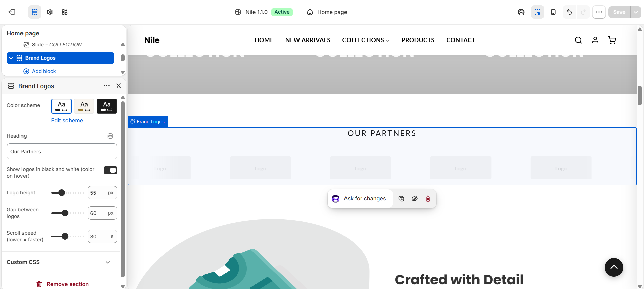
Task: Click Ask for changes button
Action: click(360, 199)
